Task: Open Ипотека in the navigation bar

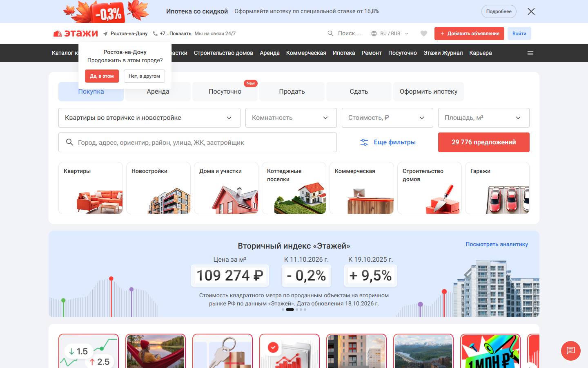Action: tap(344, 53)
